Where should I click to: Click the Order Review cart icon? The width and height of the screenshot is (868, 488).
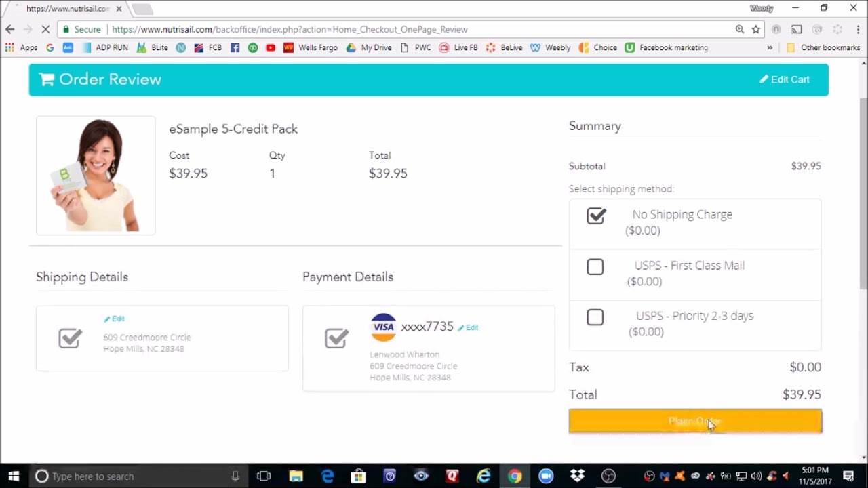pyautogui.click(x=46, y=79)
